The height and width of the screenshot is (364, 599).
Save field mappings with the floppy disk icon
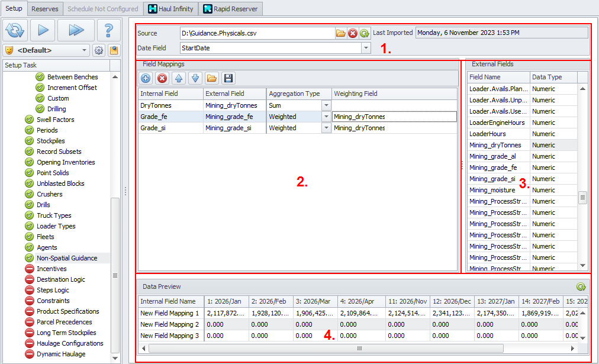[x=228, y=78]
